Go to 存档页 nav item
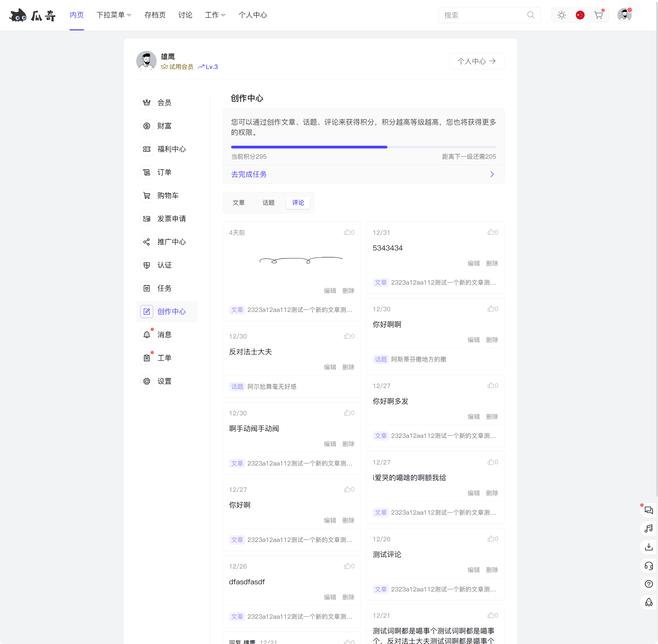 pyautogui.click(x=155, y=15)
